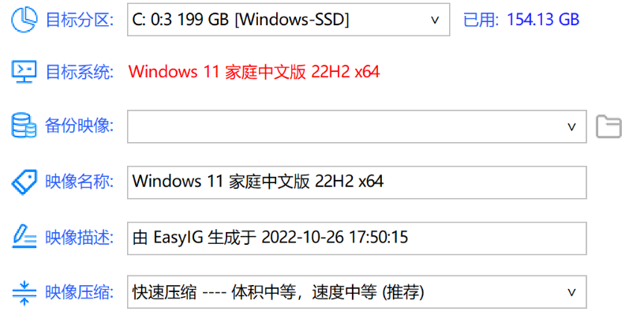Click the image name text field
This screenshot has width=644, height=319.
click(356, 182)
